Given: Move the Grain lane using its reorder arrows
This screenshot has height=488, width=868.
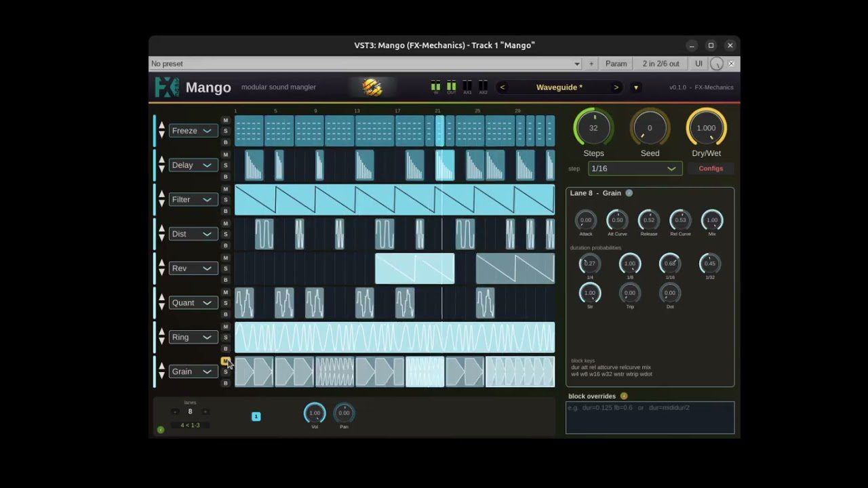Looking at the screenshot, I should tap(161, 371).
